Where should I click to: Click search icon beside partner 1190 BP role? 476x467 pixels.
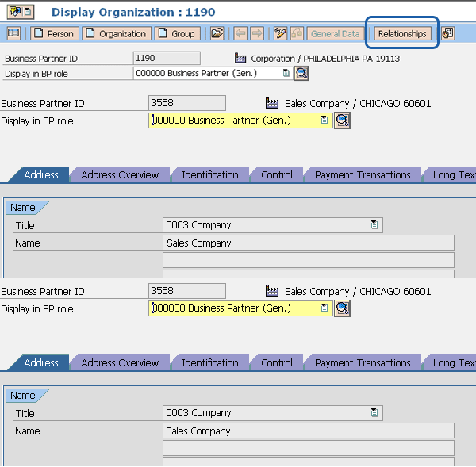(x=301, y=73)
